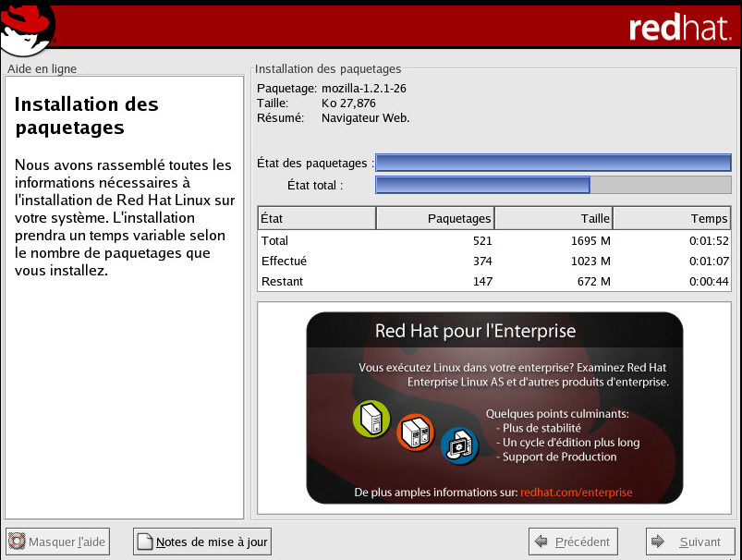Click the green single-server icon in the ad

(371, 419)
